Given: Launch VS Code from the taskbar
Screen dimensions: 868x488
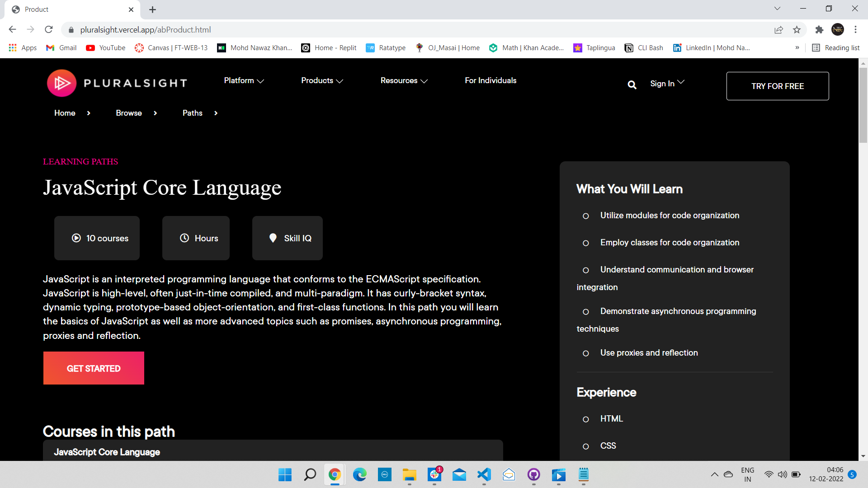Looking at the screenshot, I should [484, 475].
